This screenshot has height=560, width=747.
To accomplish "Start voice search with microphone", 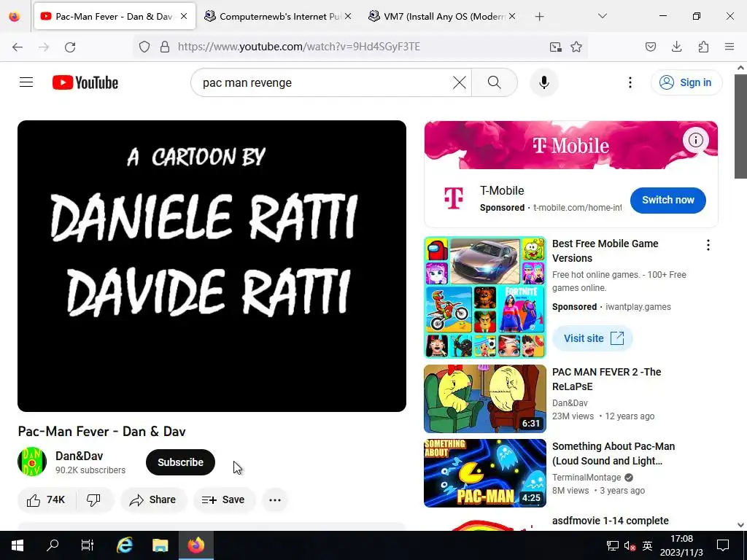I will pos(544,82).
